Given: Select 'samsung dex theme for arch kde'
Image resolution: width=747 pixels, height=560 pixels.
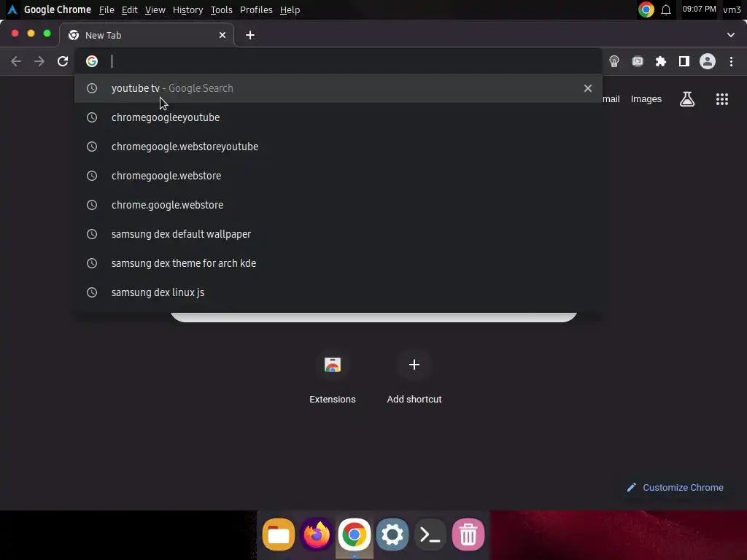Looking at the screenshot, I should click(338, 263).
